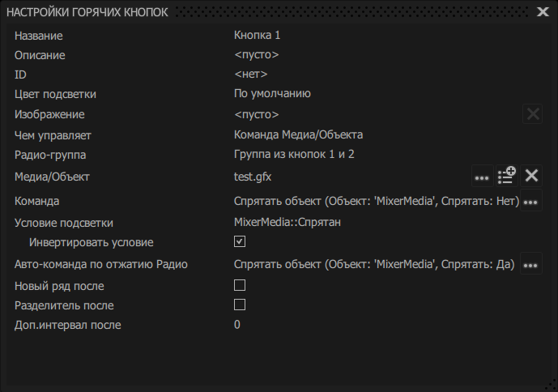The width and height of the screenshot is (558, 392).
Task: Click the Изображение value showing <пусто>
Action: coord(257,114)
